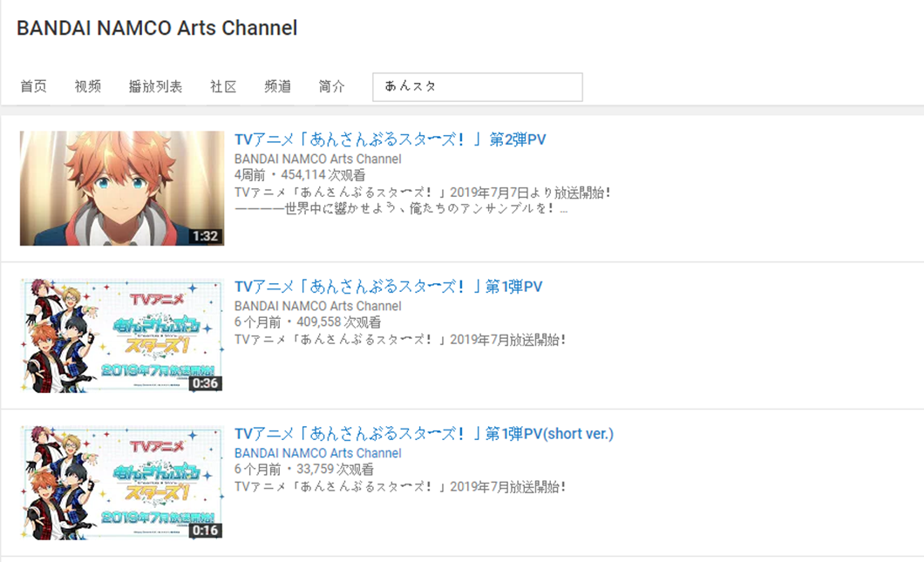Click the 0:36 duration badge

pos(205,383)
